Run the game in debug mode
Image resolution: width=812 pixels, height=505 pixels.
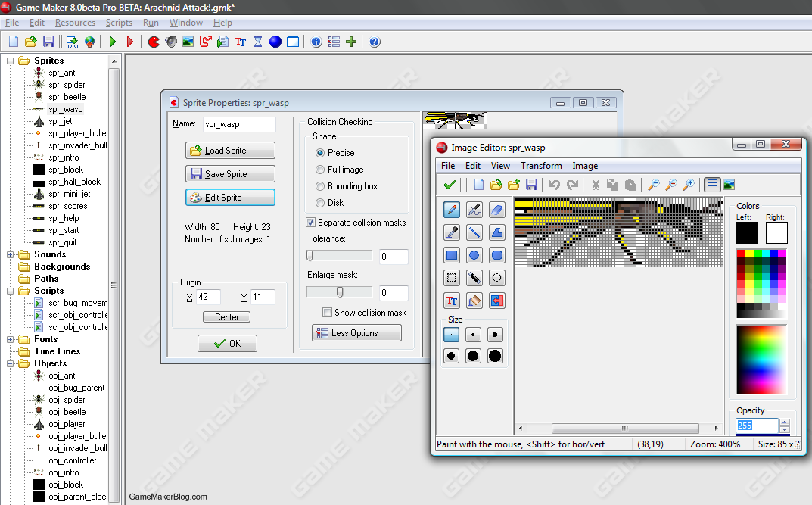click(x=129, y=42)
